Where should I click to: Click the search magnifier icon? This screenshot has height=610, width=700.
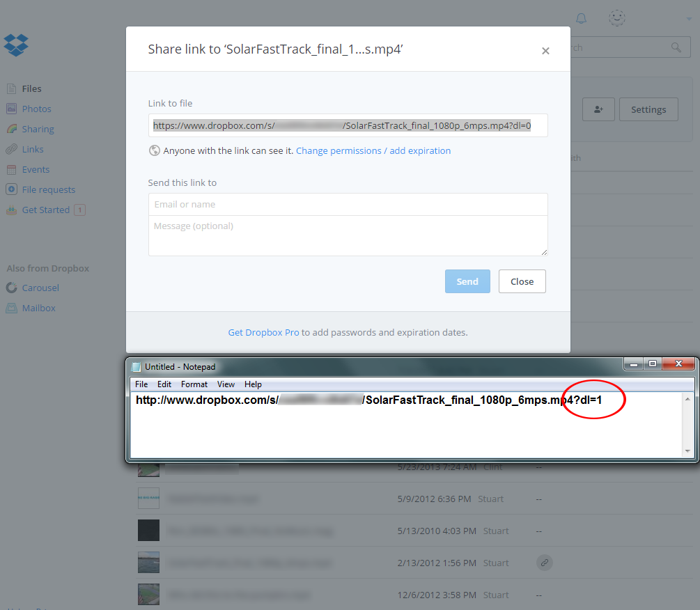(676, 47)
